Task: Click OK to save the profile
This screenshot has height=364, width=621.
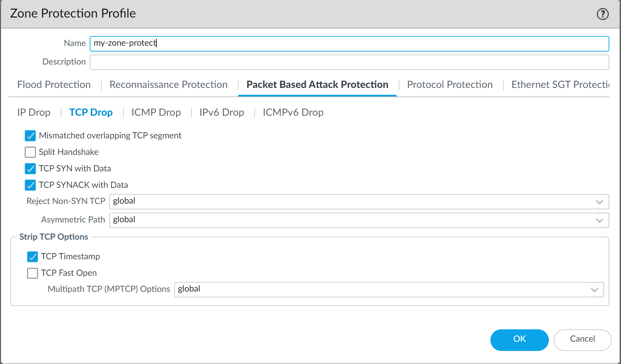Action: click(519, 339)
